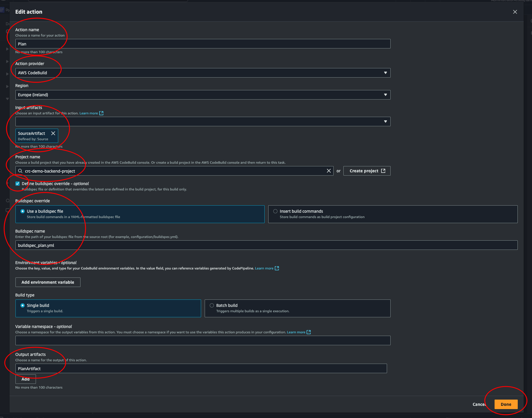This screenshot has height=418, width=532.
Task: Open the Action provider dropdown
Action: pyautogui.click(x=203, y=73)
